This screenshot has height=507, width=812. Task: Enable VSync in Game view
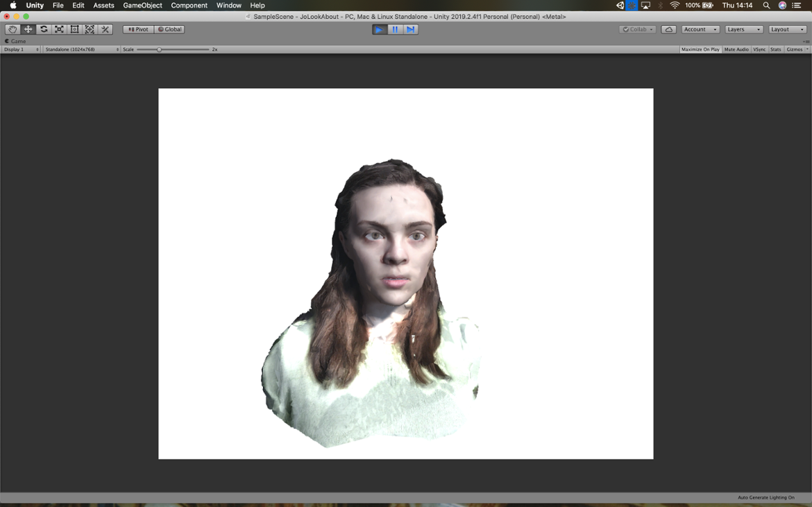(x=759, y=49)
